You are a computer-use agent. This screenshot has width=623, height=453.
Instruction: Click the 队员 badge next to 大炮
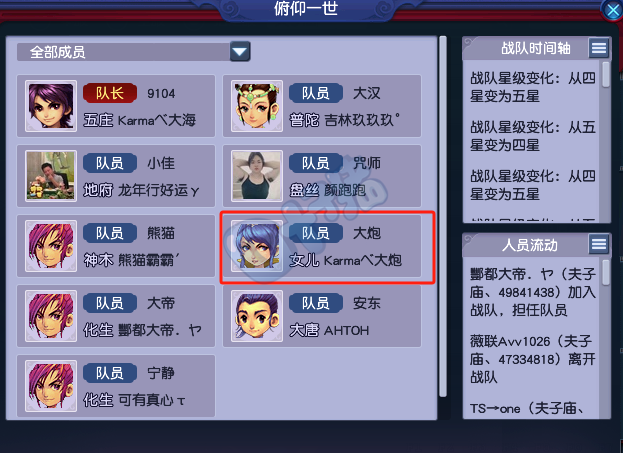[x=316, y=233]
